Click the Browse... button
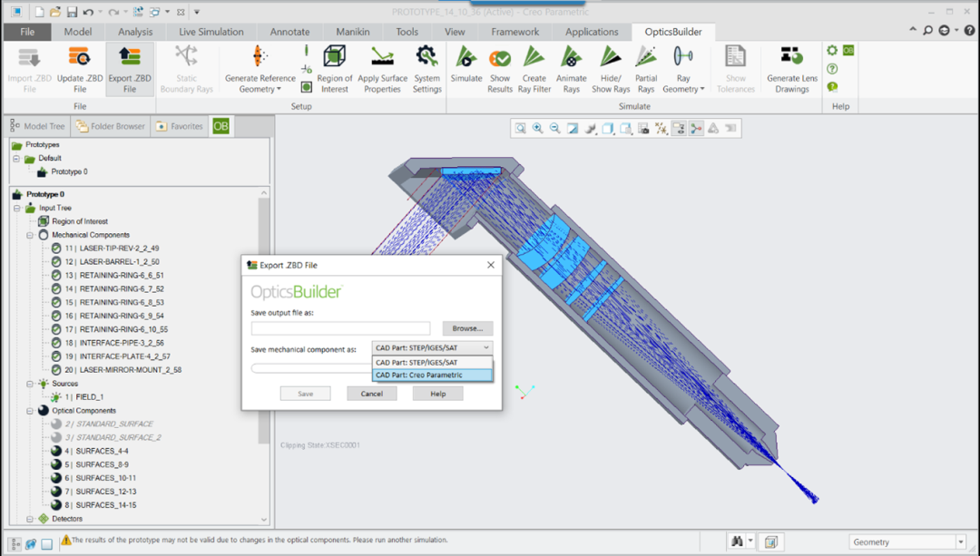The image size is (980, 556). point(467,328)
